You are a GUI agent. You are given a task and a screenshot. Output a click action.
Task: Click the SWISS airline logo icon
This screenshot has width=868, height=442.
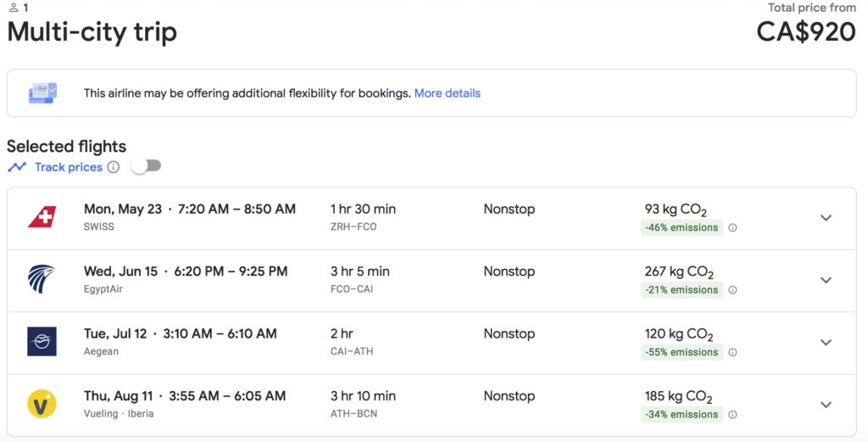tap(42, 218)
